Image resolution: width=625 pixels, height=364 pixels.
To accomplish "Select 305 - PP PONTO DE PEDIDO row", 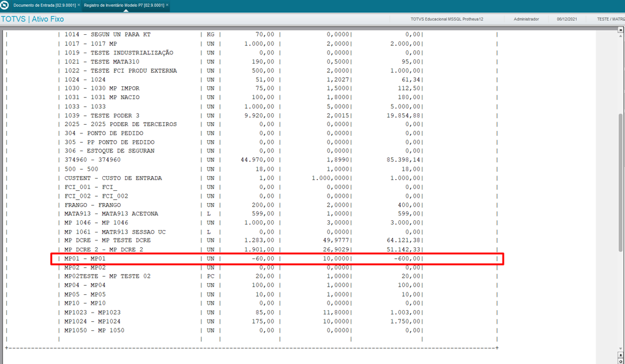I will (110, 142).
